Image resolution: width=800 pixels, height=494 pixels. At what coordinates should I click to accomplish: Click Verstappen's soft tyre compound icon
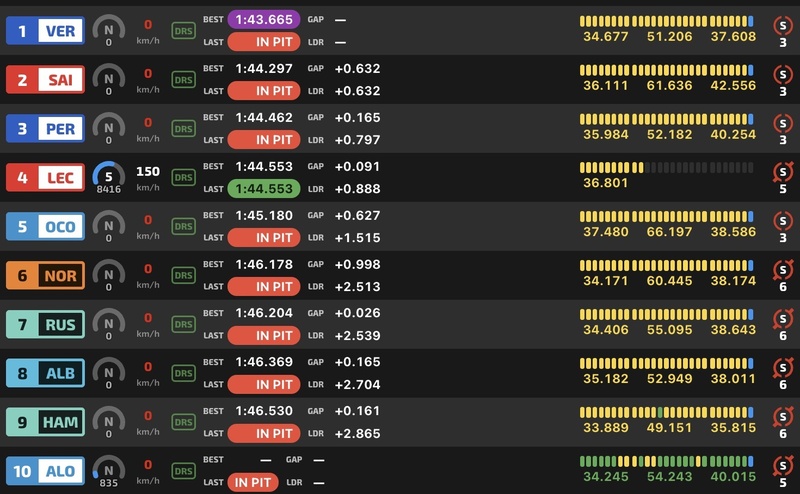(x=783, y=24)
